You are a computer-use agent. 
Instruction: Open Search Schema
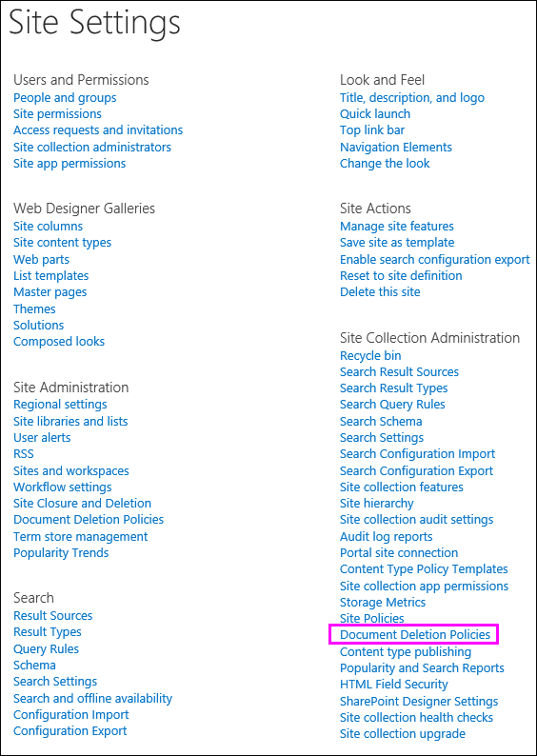(381, 422)
